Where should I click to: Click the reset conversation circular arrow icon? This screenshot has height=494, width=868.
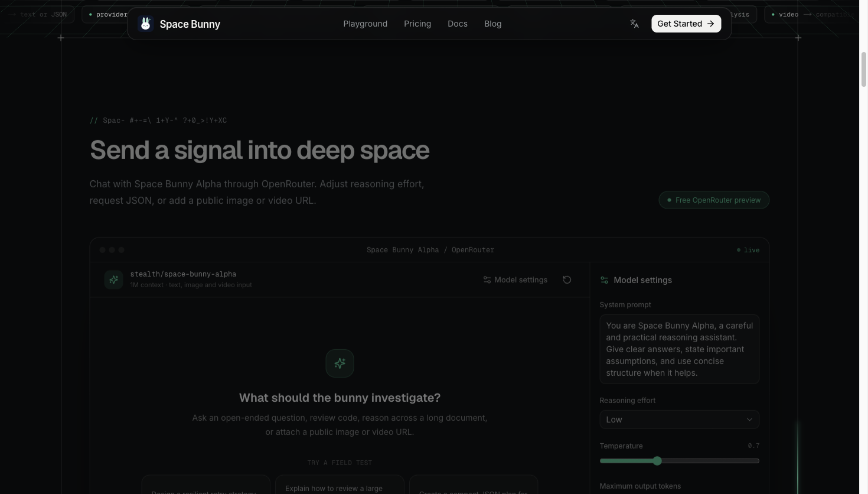pos(567,279)
